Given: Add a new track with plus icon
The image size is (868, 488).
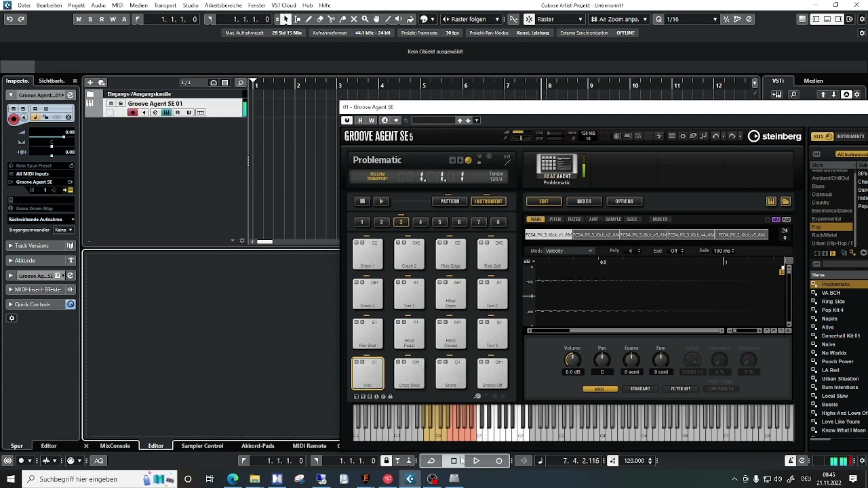Looking at the screenshot, I should pos(90,83).
